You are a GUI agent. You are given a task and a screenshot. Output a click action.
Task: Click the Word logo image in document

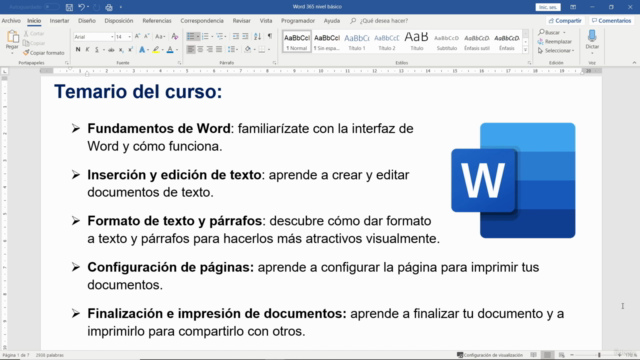(x=513, y=180)
